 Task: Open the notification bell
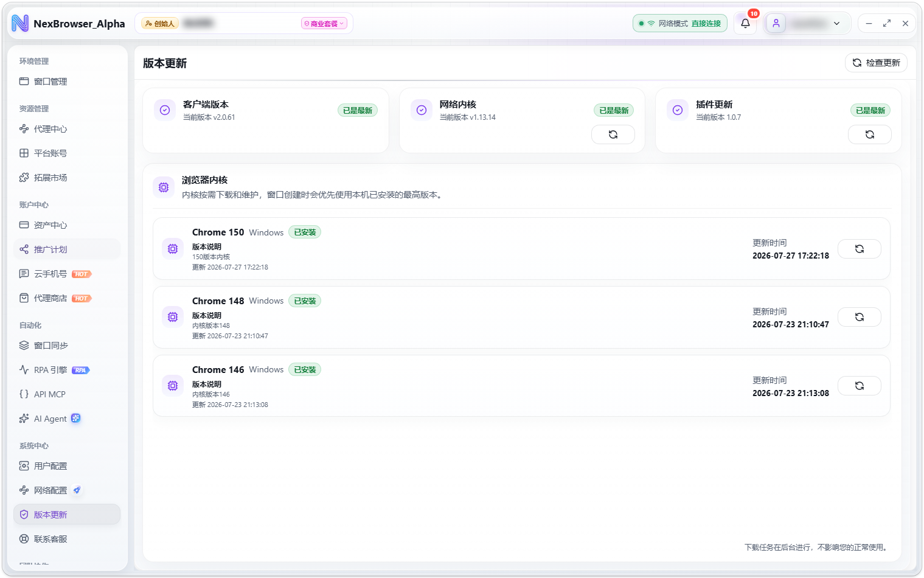pyautogui.click(x=745, y=24)
